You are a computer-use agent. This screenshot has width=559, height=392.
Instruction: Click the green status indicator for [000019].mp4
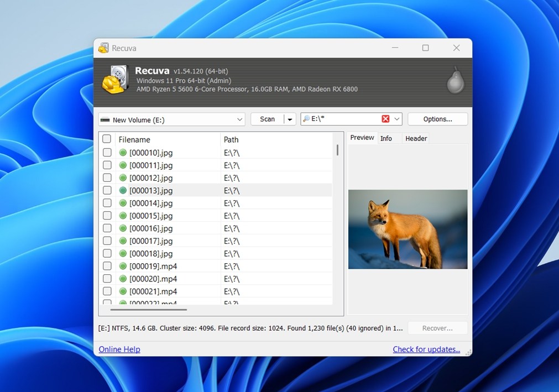(x=122, y=266)
